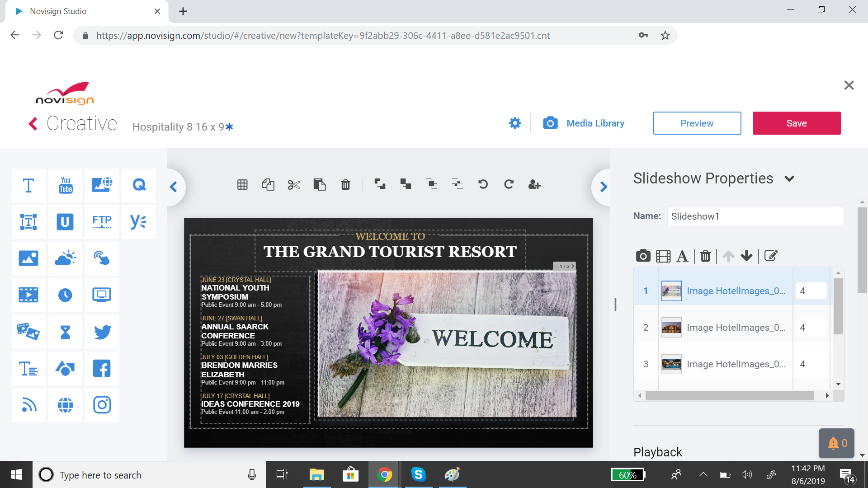868x488 pixels.
Task: Move slide 1 down in the slideshow list
Action: coord(746,256)
